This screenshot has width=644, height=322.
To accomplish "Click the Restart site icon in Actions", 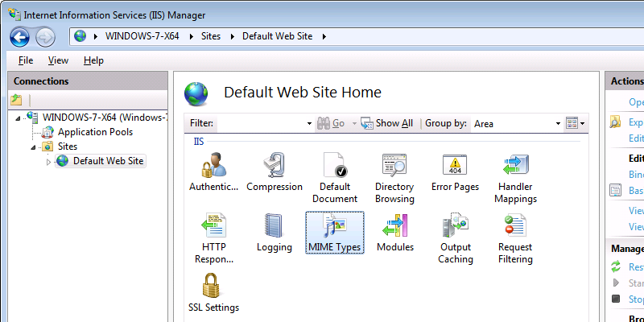I will [x=615, y=267].
